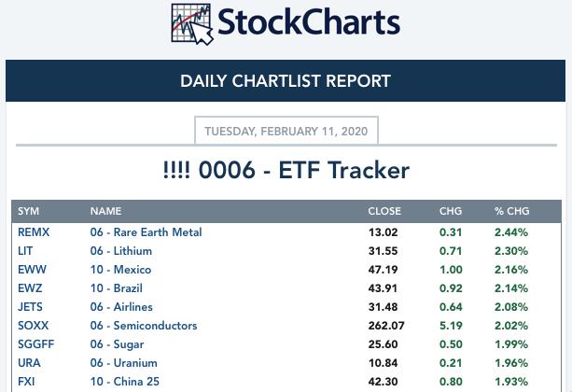Click the StockCharts logo icon

point(192,24)
